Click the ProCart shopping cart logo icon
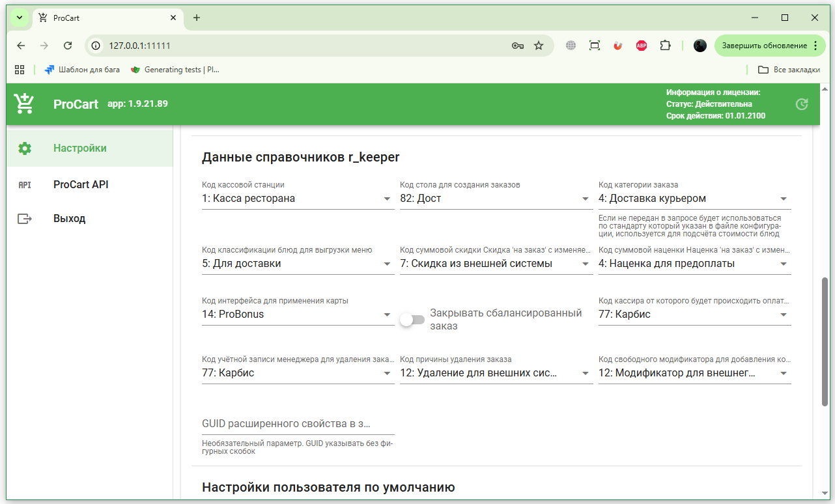Image resolution: width=835 pixels, height=504 pixels. [24, 104]
